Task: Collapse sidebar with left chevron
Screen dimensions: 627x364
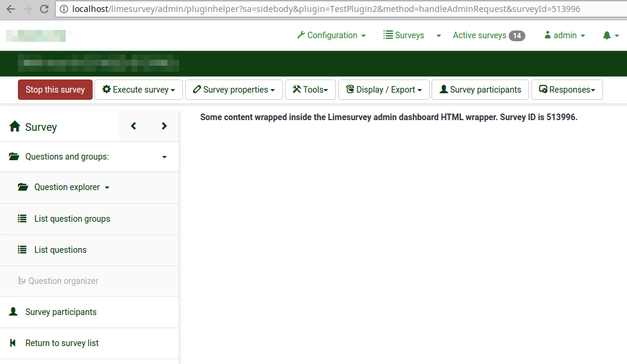Action: pyautogui.click(x=133, y=126)
